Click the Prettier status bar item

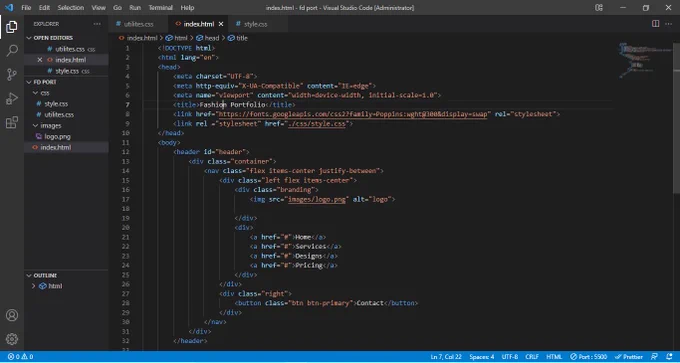click(x=629, y=357)
